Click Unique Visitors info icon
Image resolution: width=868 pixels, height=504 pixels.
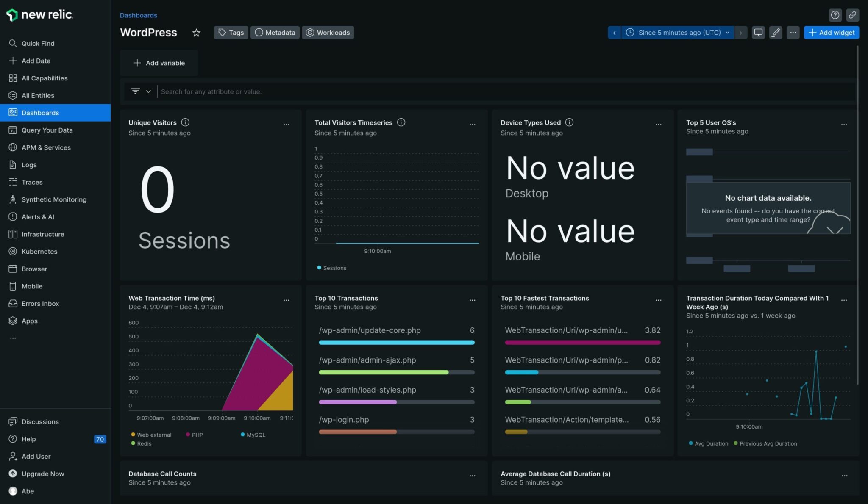pyautogui.click(x=185, y=122)
